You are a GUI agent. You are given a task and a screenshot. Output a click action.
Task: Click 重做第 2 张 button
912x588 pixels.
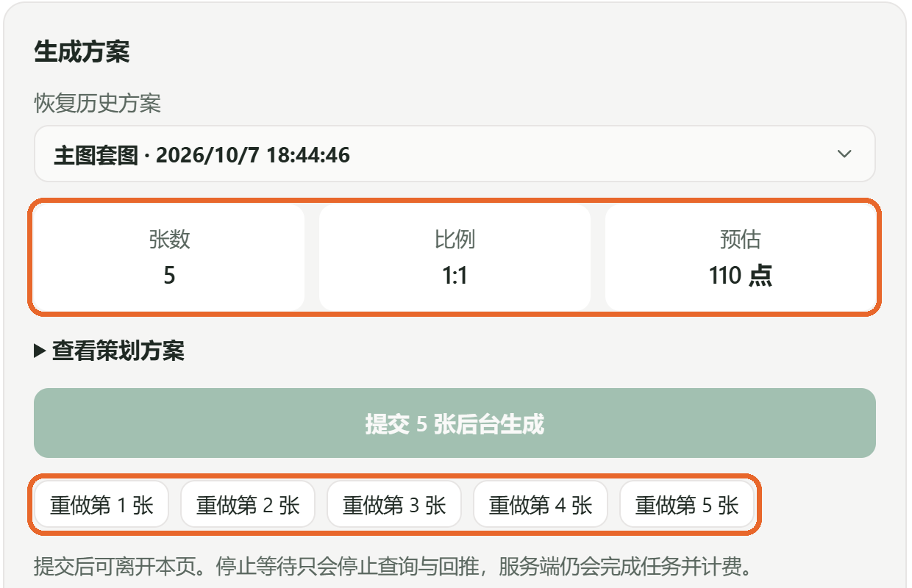coord(248,505)
